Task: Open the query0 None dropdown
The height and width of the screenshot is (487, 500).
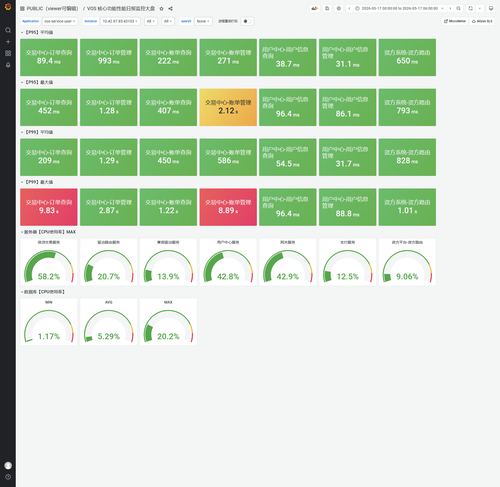Action: coord(203,21)
